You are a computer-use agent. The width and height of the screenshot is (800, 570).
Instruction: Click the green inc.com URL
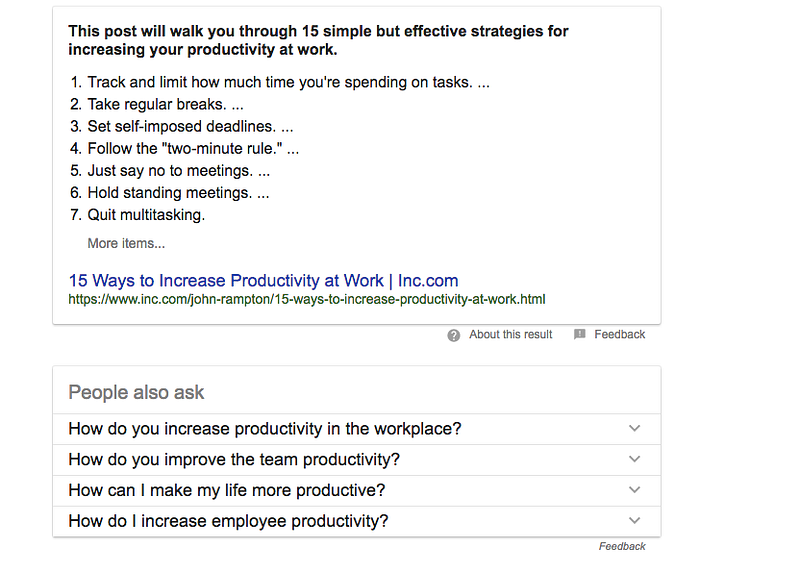coord(306,299)
